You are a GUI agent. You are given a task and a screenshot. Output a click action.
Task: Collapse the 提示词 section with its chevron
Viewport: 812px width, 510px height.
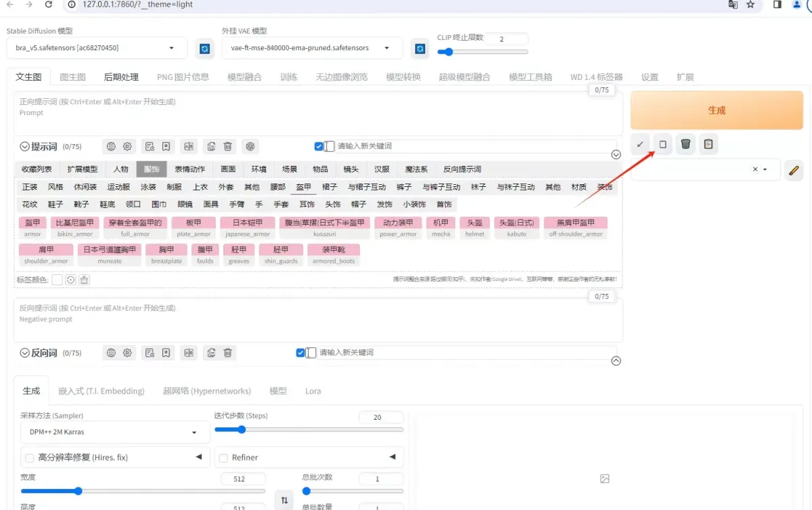25,146
